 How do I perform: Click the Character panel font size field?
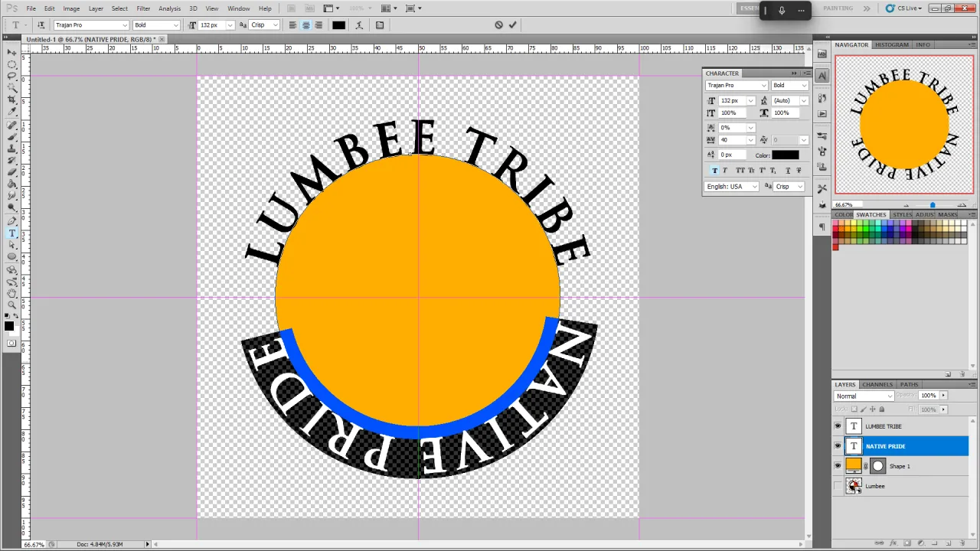[731, 100]
